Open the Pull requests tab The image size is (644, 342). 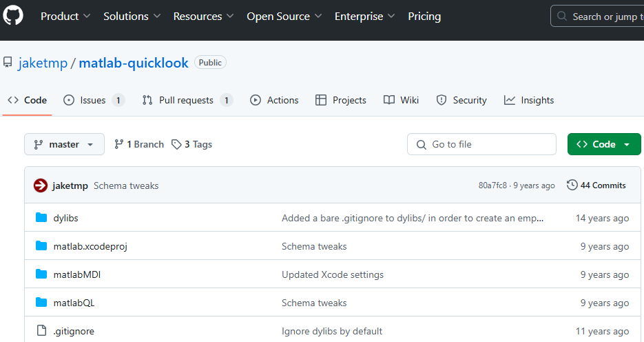pos(186,100)
